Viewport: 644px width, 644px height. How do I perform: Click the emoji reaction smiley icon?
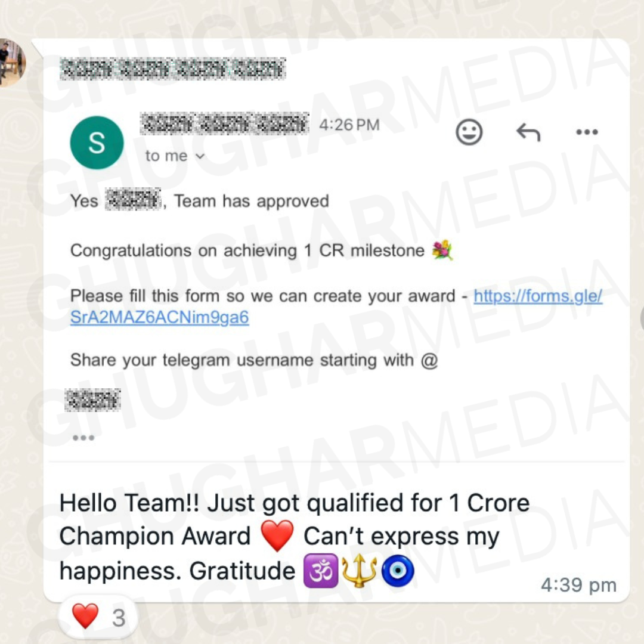coord(469,132)
